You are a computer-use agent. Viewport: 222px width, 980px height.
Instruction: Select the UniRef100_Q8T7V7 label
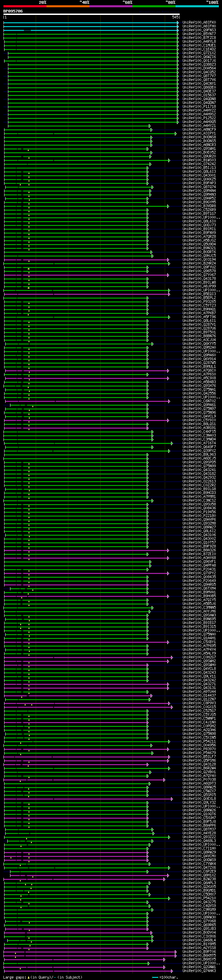(x=199, y=76)
